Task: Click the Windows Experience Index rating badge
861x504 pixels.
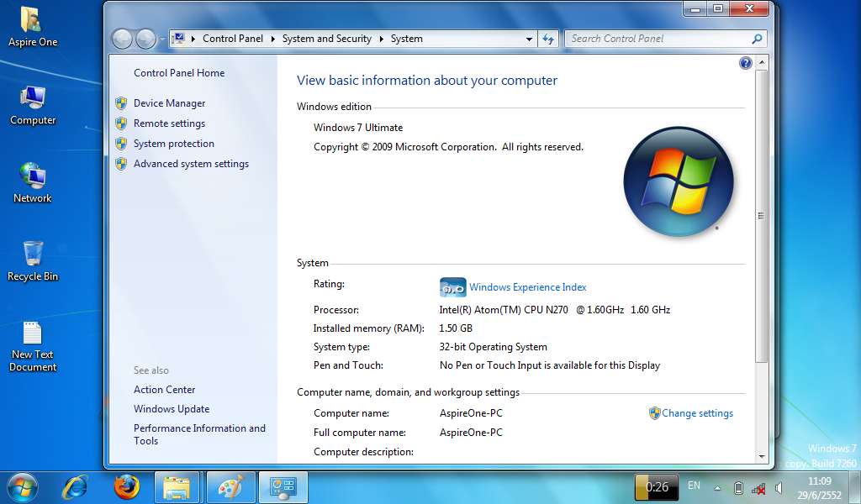Action: [452, 287]
